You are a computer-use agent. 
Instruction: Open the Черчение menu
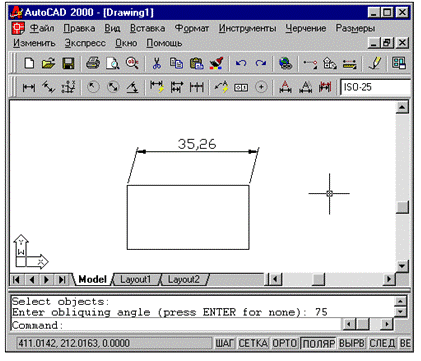(x=306, y=28)
